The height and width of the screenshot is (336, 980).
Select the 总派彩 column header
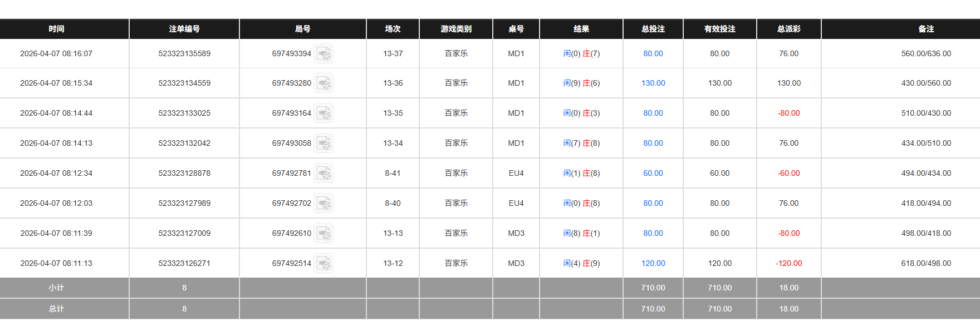click(788, 29)
